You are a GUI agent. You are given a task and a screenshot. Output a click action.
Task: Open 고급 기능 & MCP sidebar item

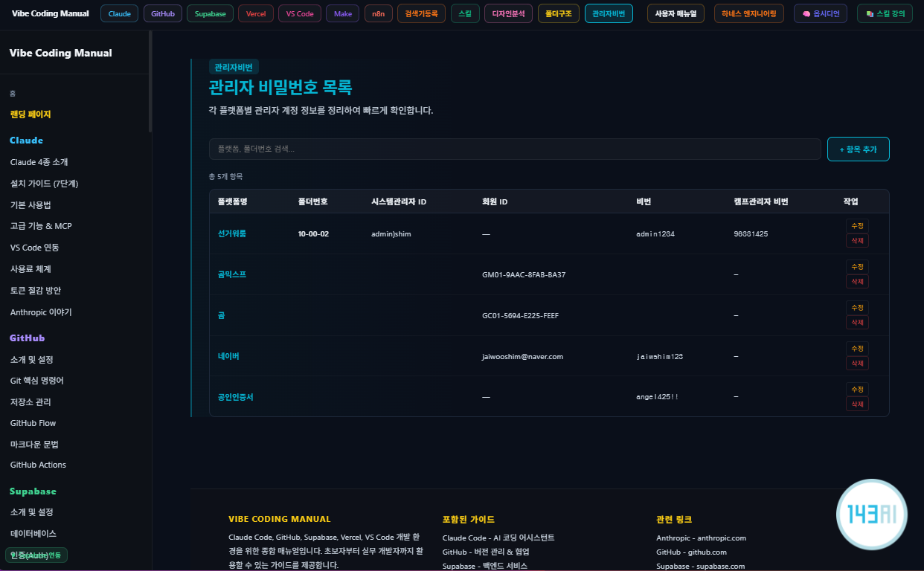coord(41,226)
